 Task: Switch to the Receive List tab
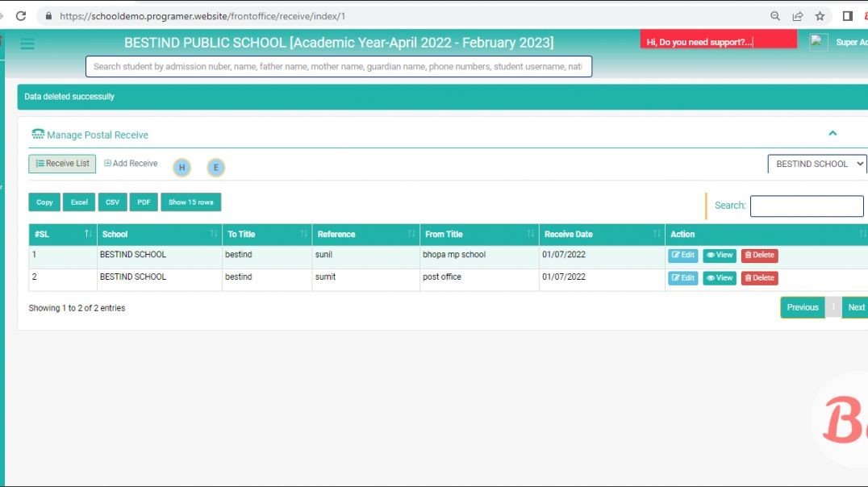point(62,163)
